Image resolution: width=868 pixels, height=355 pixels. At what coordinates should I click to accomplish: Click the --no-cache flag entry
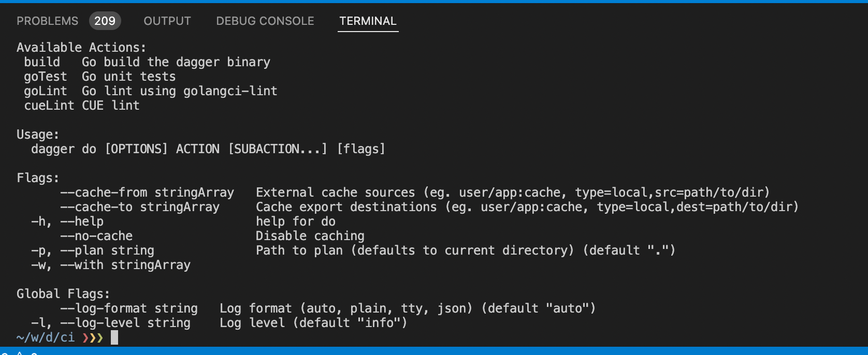tap(96, 235)
